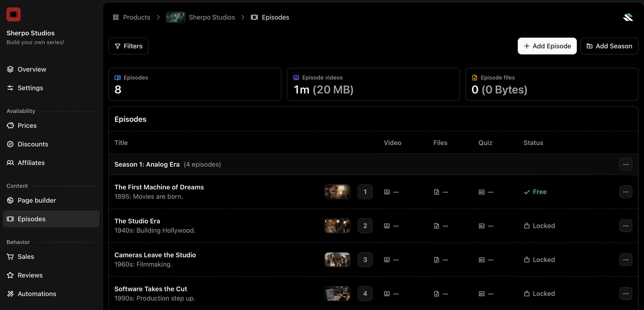Click the Add Episode button
The width and height of the screenshot is (644, 310).
coord(547,46)
